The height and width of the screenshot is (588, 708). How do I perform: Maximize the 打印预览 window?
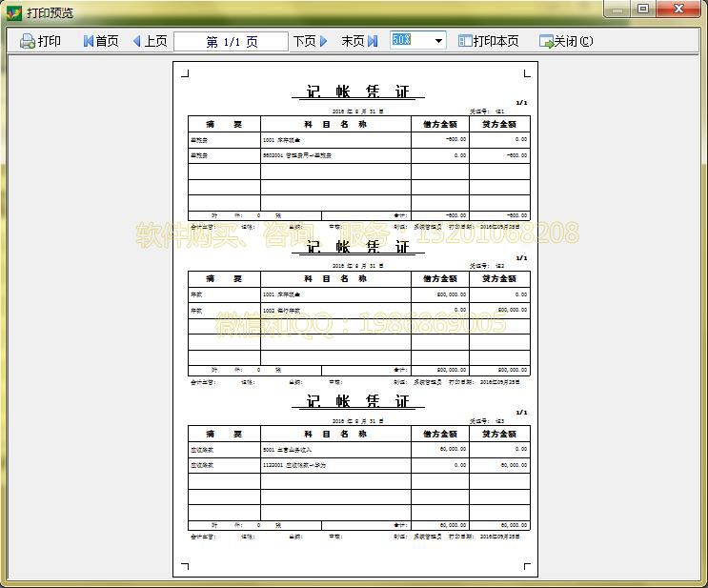click(644, 10)
